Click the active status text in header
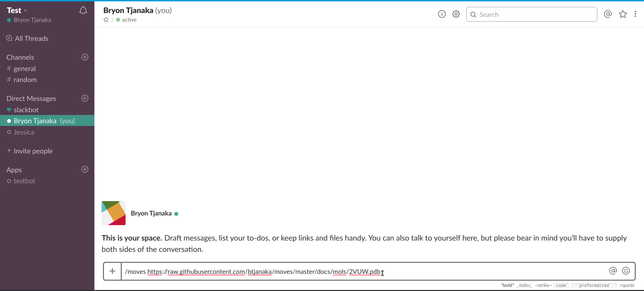 (129, 20)
